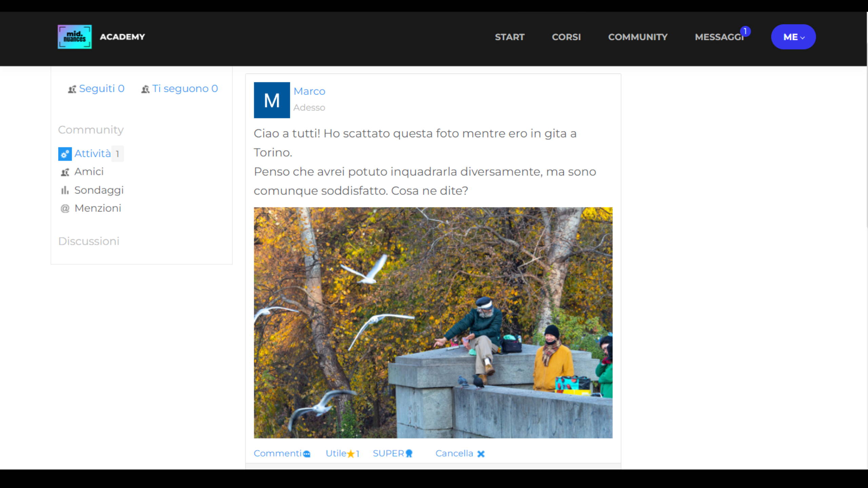
Task: Click the Attività count badge
Action: [117, 154]
